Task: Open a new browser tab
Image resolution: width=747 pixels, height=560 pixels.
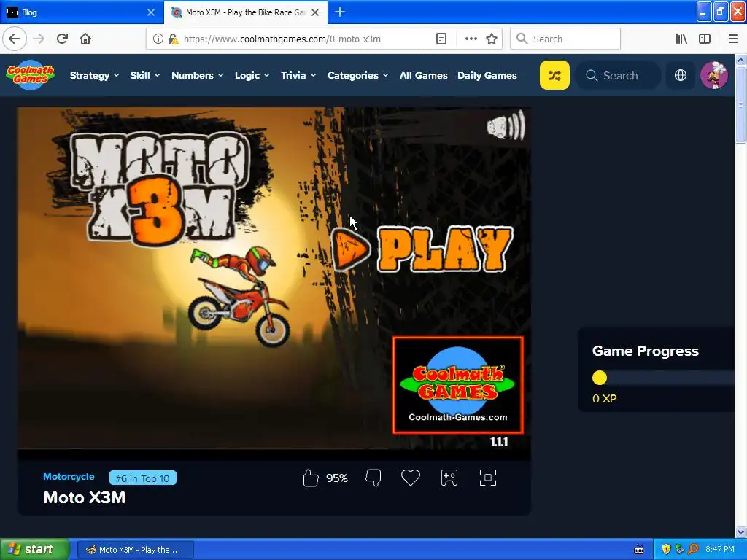Action: [x=340, y=12]
